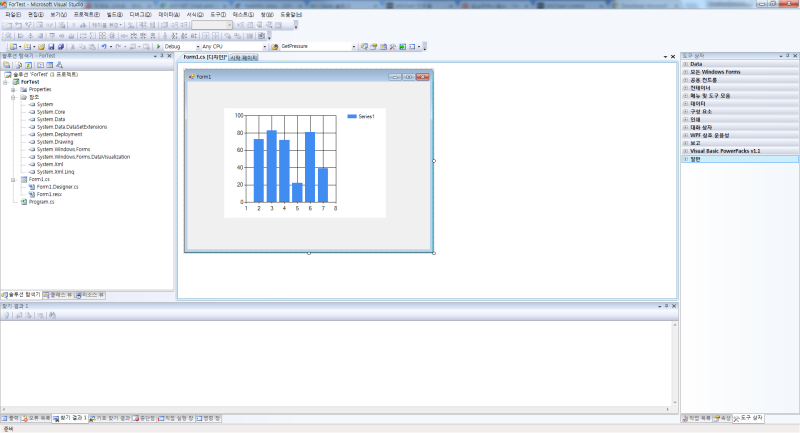Screen dimensions: 800x433
Task: Switch to the Error List tab
Action: (36, 418)
